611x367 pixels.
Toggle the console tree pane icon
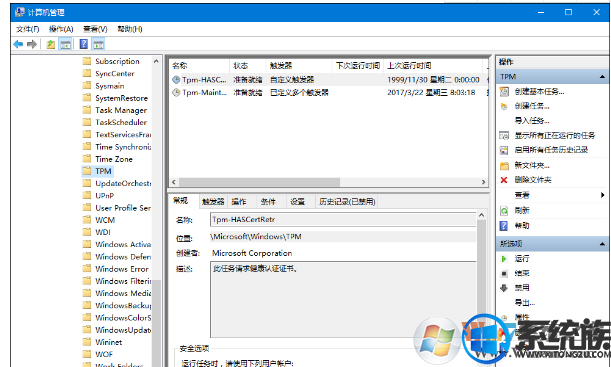click(x=65, y=44)
